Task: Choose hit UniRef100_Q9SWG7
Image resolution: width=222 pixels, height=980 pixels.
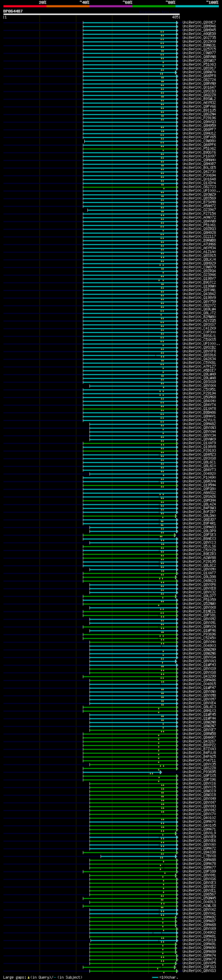Action: [x=199, y=60]
